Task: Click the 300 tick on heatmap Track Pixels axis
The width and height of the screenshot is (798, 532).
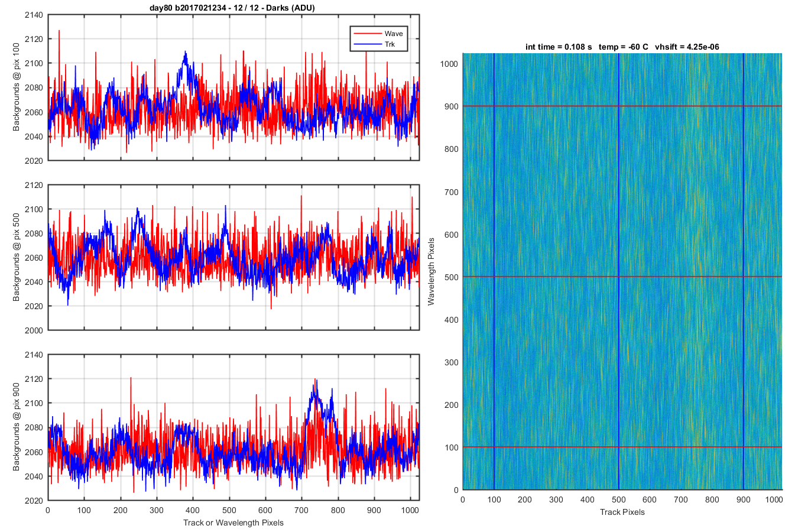Action: pos(556,499)
